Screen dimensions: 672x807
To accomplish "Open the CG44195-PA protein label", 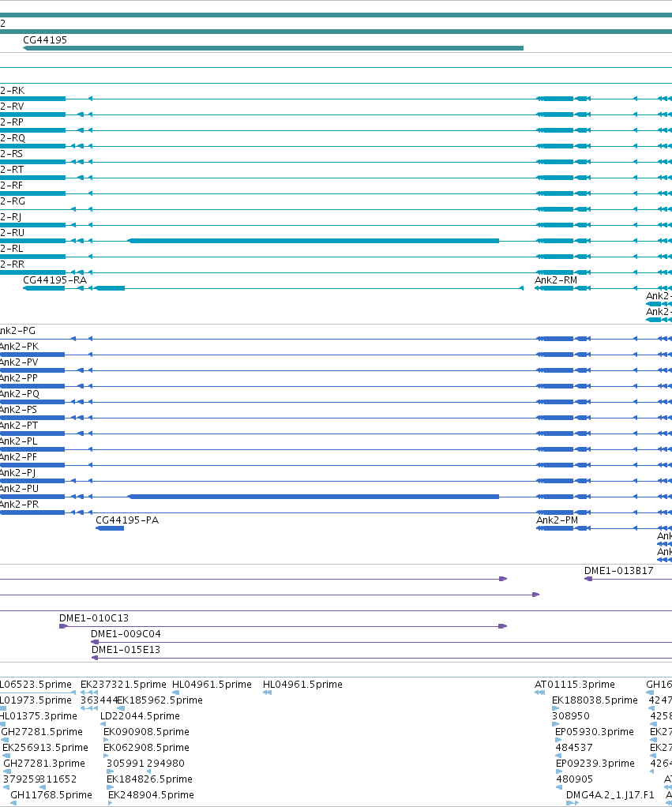I will tap(127, 520).
